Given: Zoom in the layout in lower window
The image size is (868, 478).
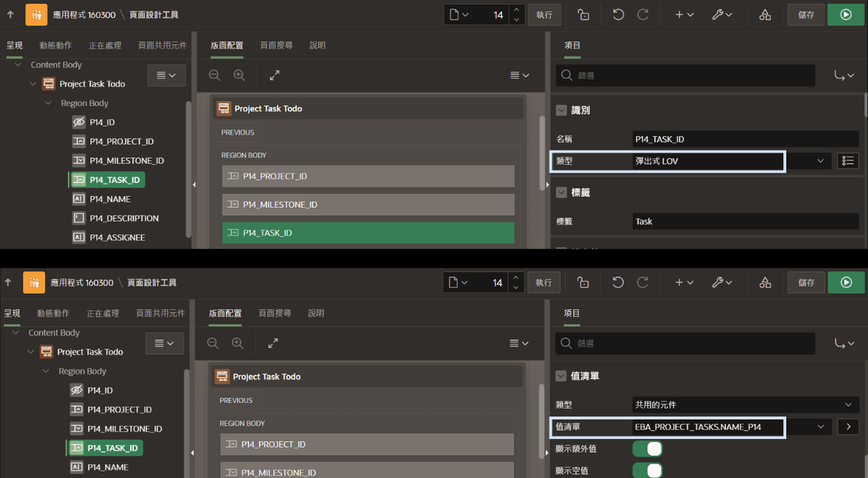Looking at the screenshot, I should tap(238, 343).
